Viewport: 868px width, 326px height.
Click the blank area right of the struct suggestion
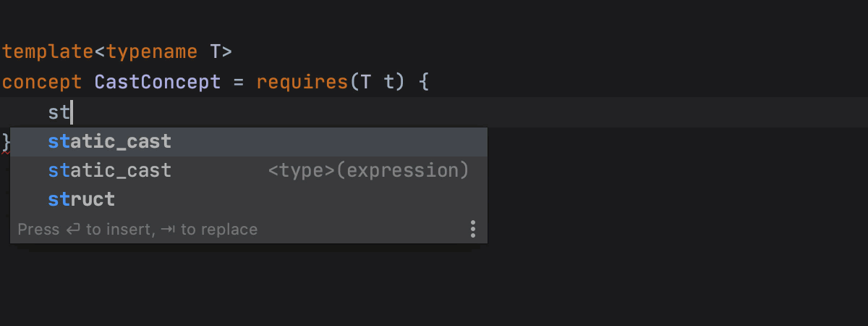pyautogui.click(x=300, y=199)
